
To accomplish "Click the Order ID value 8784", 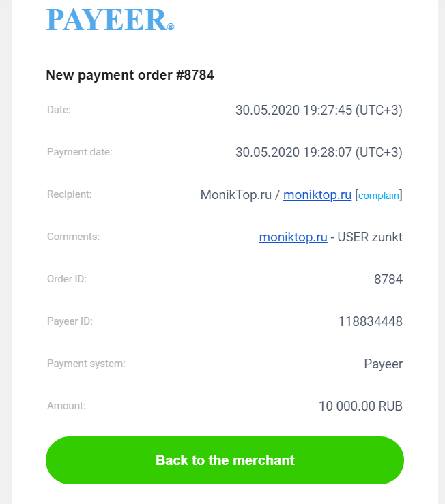I will coord(388,280).
